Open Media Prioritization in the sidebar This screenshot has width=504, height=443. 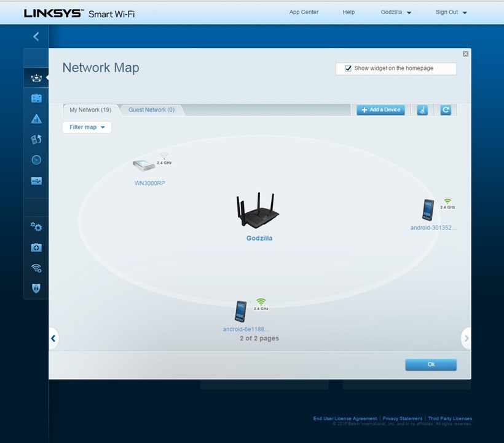[36, 139]
